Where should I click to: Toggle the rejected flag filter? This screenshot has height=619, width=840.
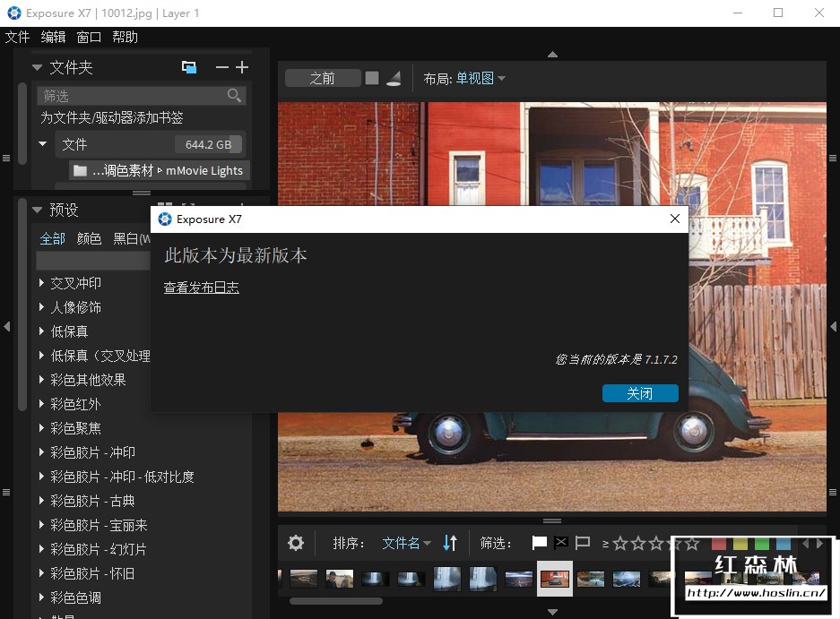(x=561, y=543)
